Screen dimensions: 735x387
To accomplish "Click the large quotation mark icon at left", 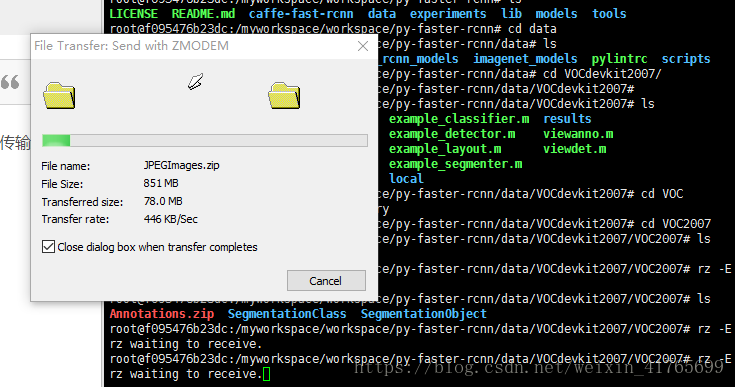I will [10, 82].
